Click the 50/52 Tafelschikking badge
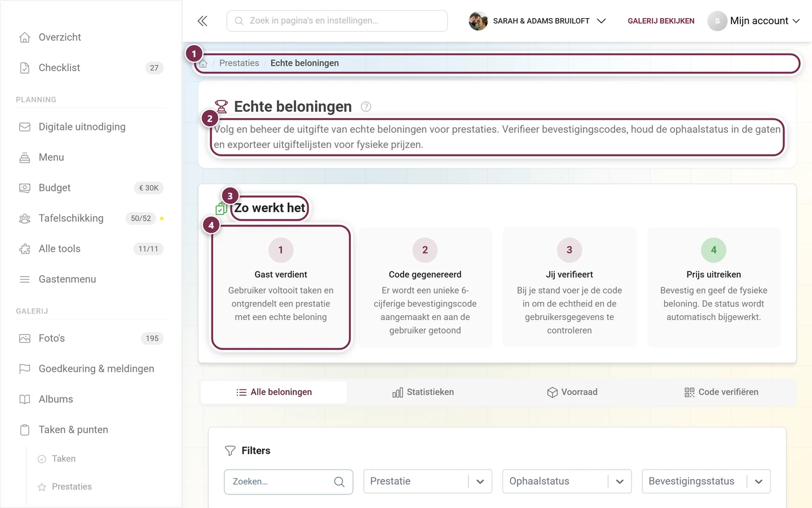 [141, 218]
